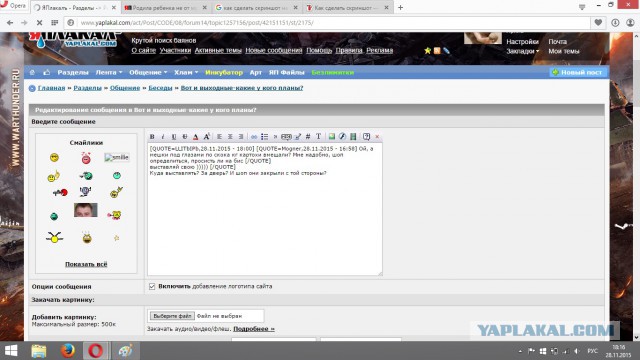Open the Настройки link
This screenshot has height=360, width=640.
[522, 42]
